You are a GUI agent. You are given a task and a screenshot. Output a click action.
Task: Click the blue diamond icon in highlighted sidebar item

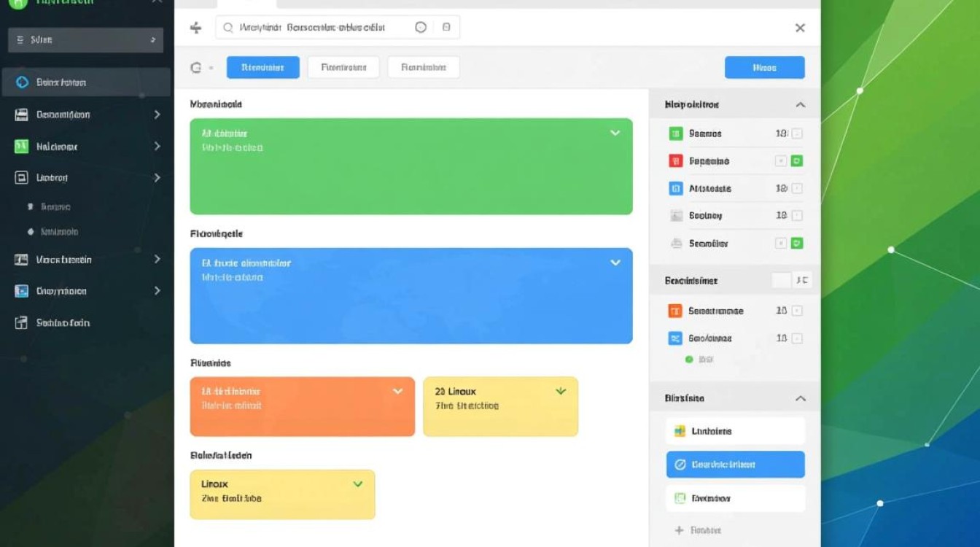[22, 82]
